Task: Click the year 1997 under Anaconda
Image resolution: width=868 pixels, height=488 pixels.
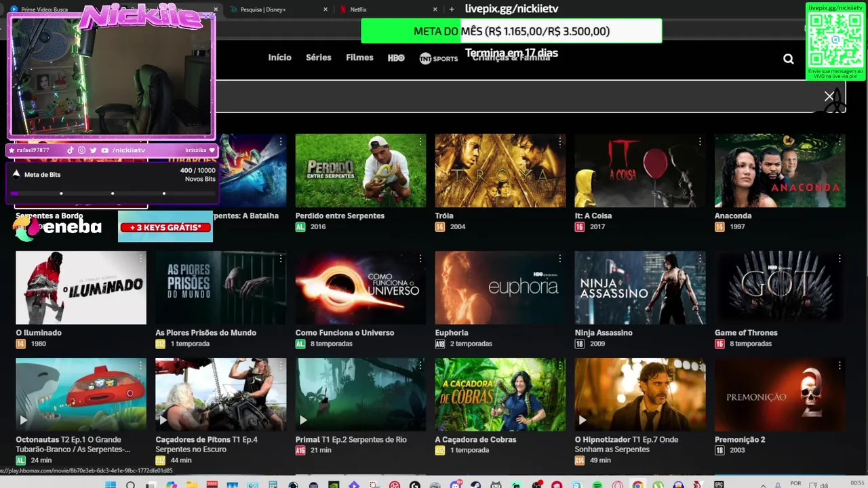Action: 737,226
